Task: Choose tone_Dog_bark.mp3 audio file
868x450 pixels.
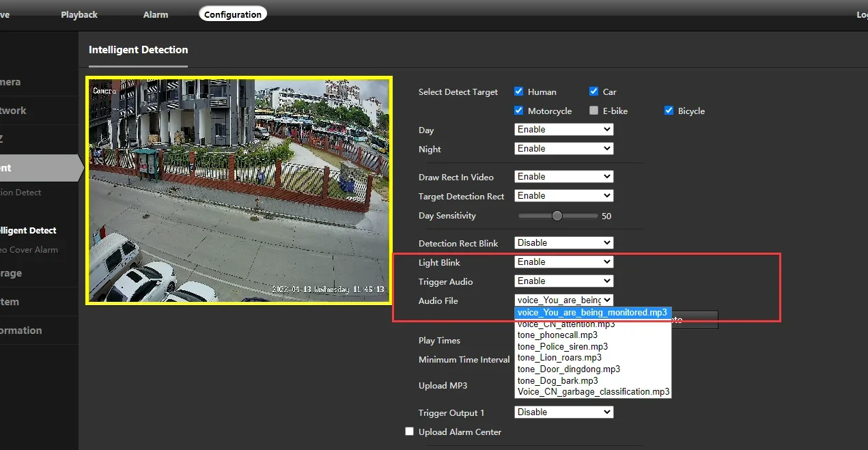Action: coord(557,381)
